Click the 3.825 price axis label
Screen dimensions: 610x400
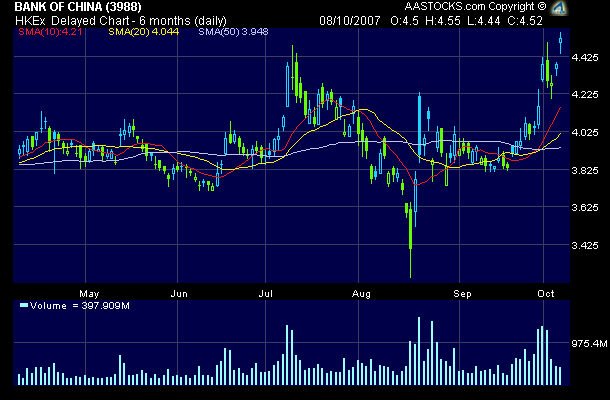(585, 170)
